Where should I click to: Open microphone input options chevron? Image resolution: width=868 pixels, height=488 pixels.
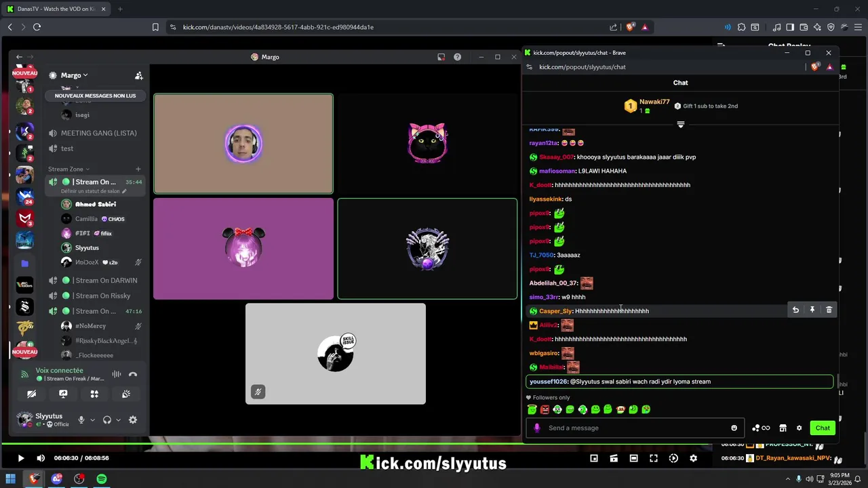click(92, 420)
